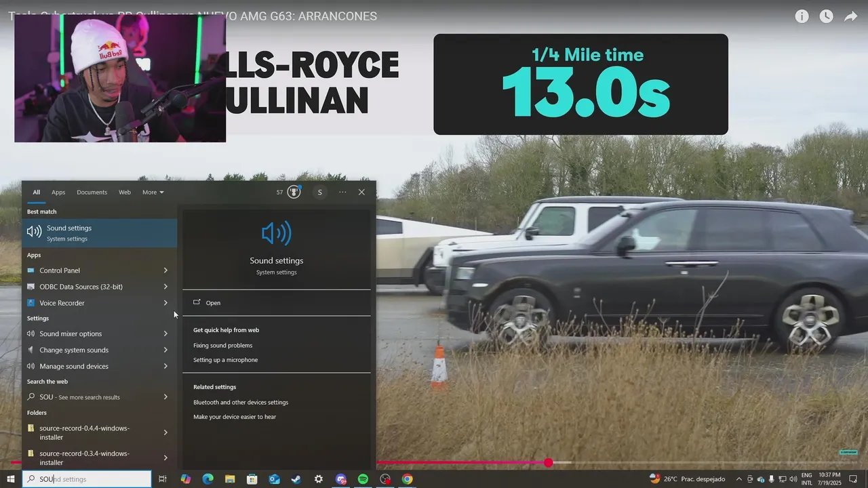Screen dimensions: 868x488
Task: Expand source-record-0.4.4-windows-installer folder arrow
Action: [x=165, y=432]
